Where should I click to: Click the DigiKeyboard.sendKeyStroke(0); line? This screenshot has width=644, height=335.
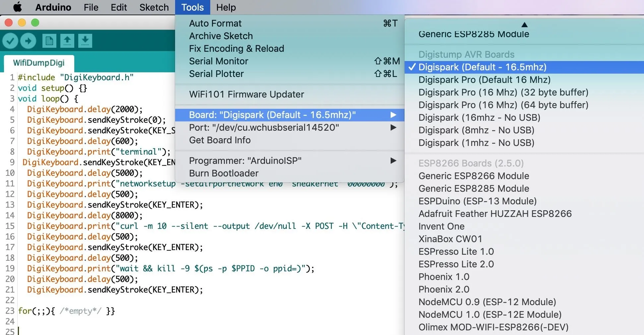[x=97, y=120]
